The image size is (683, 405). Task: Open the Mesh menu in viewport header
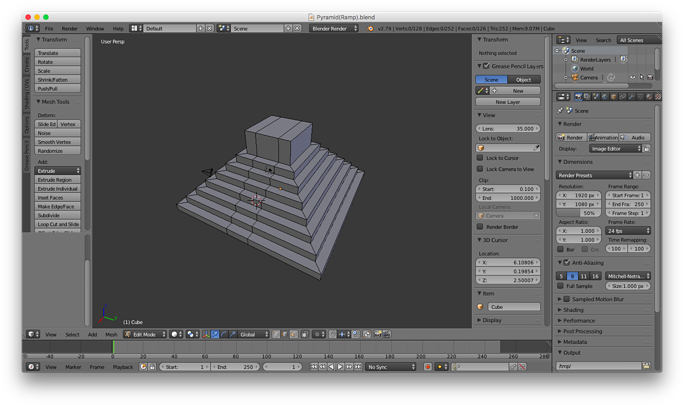pyautogui.click(x=111, y=334)
